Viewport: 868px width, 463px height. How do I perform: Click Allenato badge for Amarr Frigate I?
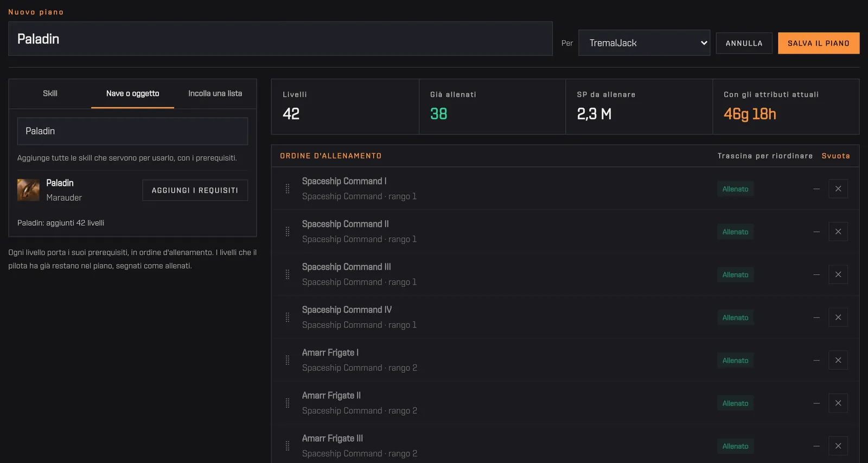(735, 360)
